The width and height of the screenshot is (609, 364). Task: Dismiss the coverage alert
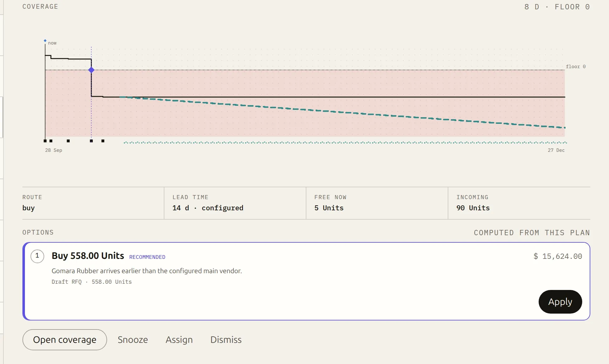click(226, 340)
